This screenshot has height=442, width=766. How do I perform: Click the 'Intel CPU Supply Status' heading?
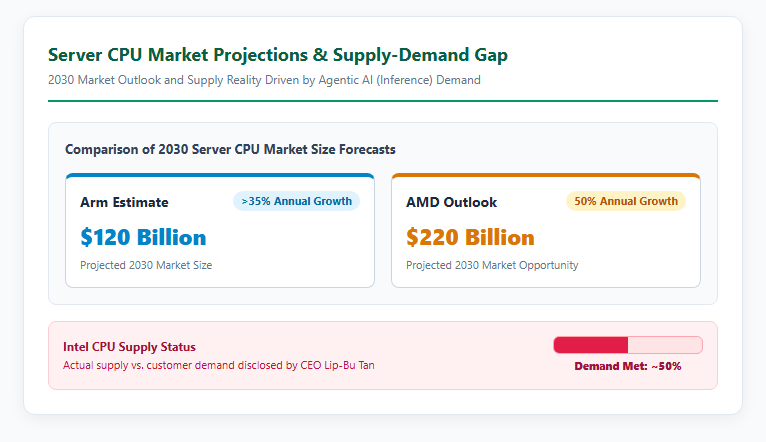tap(129, 347)
